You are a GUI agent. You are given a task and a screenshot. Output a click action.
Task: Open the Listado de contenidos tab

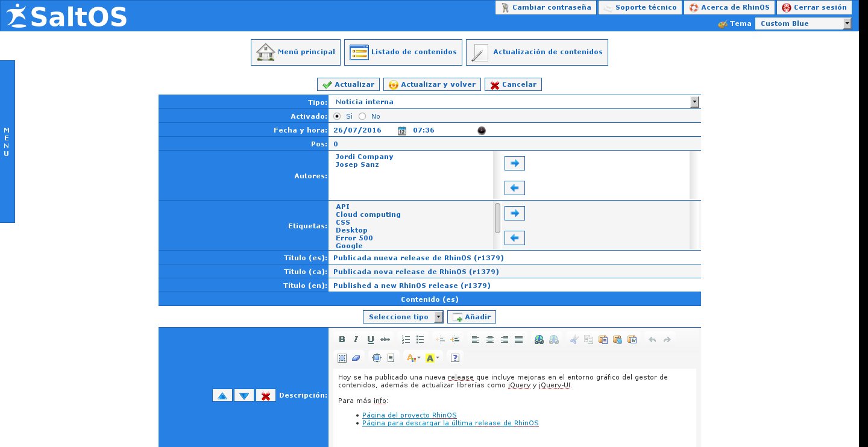click(x=403, y=52)
